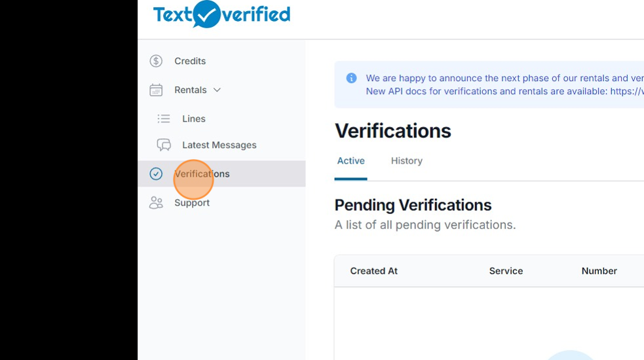Screen dimensions: 644x360
Task: Open the Support page link
Action: click(192, 203)
